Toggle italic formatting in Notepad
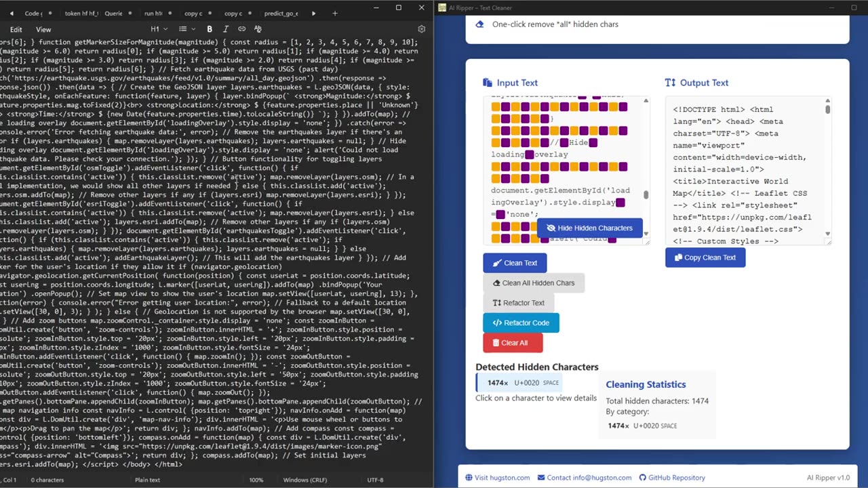Image resolution: width=868 pixels, height=488 pixels. click(x=226, y=29)
